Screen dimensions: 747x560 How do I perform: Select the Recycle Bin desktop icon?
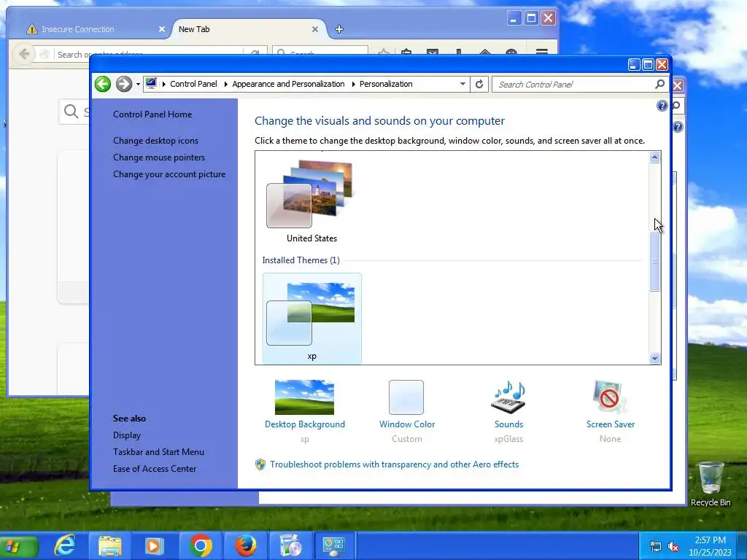point(711,484)
